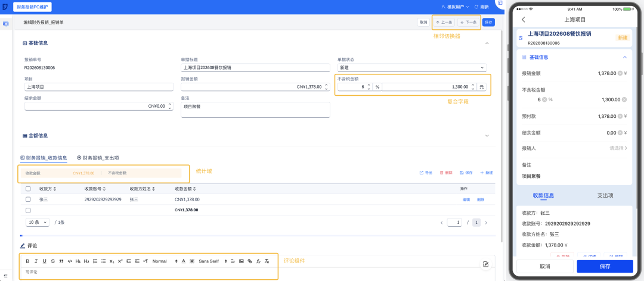Switch to the 财务报销_支出项 tab
This screenshot has width=644, height=281.
click(98, 158)
